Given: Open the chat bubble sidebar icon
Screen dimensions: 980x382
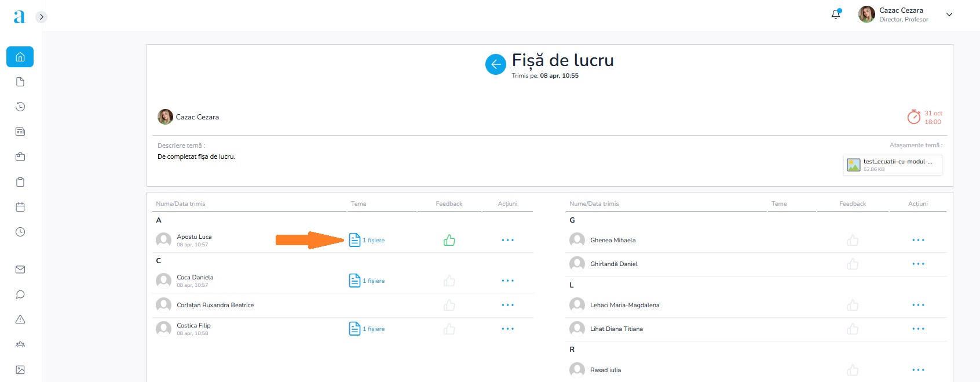Looking at the screenshot, I should pos(20,294).
